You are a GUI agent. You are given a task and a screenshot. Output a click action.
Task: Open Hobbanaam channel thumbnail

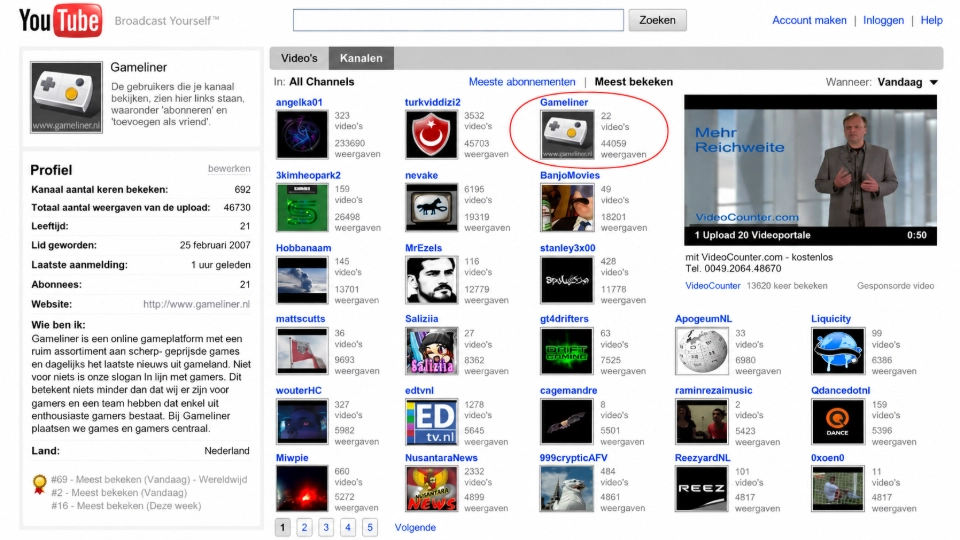[x=302, y=280]
